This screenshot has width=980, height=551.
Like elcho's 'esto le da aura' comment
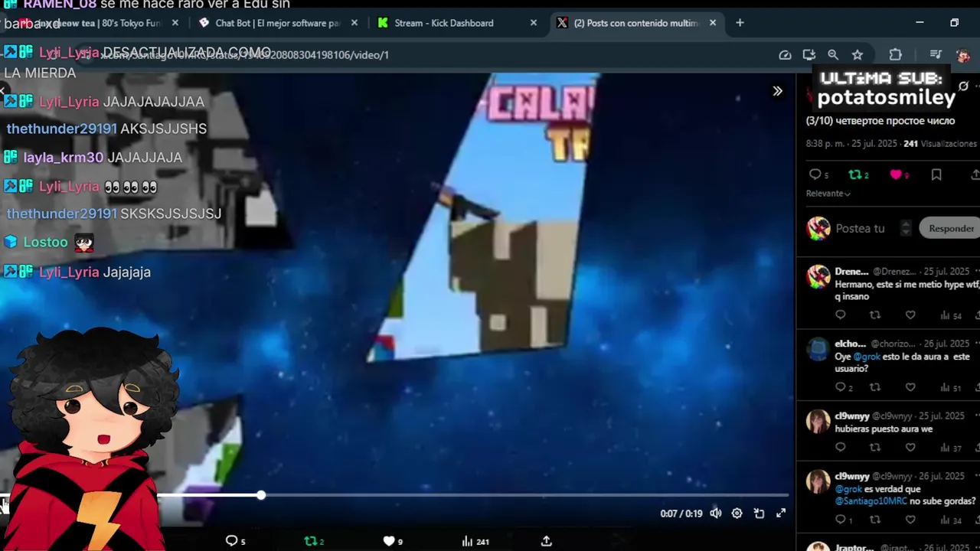910,387
